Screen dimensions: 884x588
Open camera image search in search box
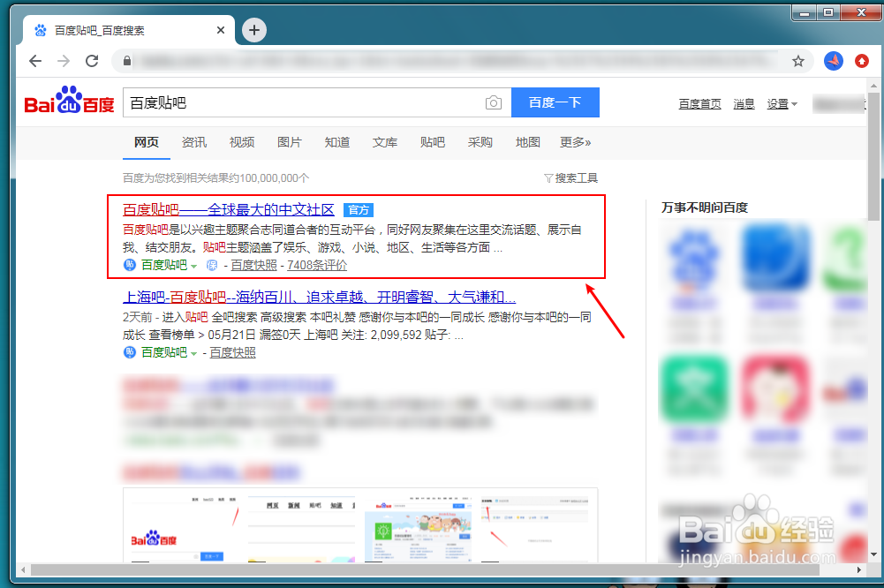click(x=494, y=102)
